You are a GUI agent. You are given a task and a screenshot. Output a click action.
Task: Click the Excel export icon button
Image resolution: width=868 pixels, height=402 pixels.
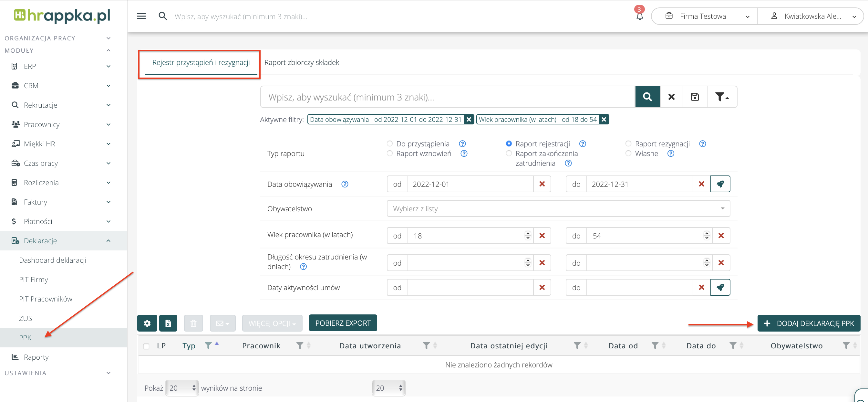coord(168,323)
